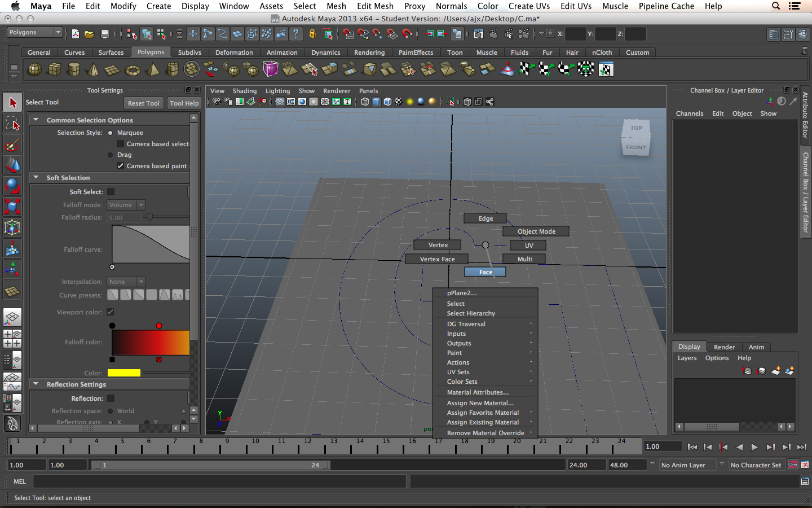Screen dimensions: 812x508
Task: Click the Paint Selection tool icon
Action: [12, 144]
